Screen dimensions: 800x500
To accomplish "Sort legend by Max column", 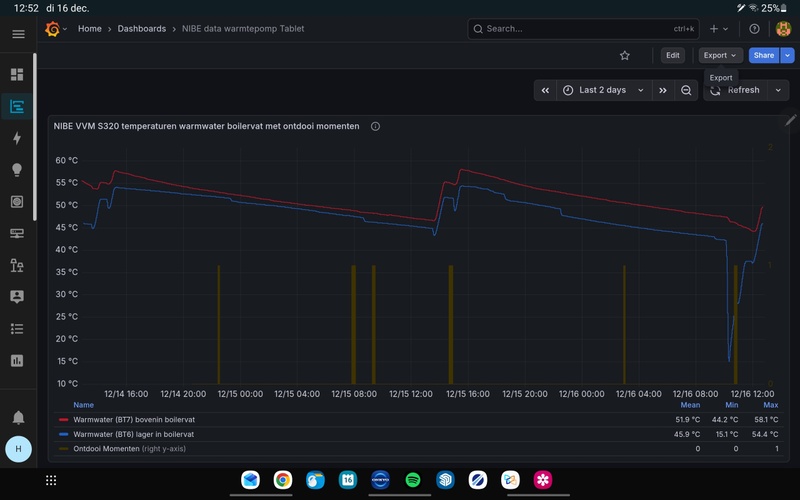I will pos(770,405).
